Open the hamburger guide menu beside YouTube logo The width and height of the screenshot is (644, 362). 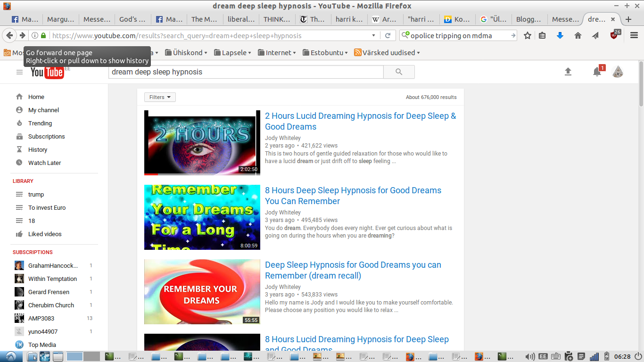pos(19,72)
